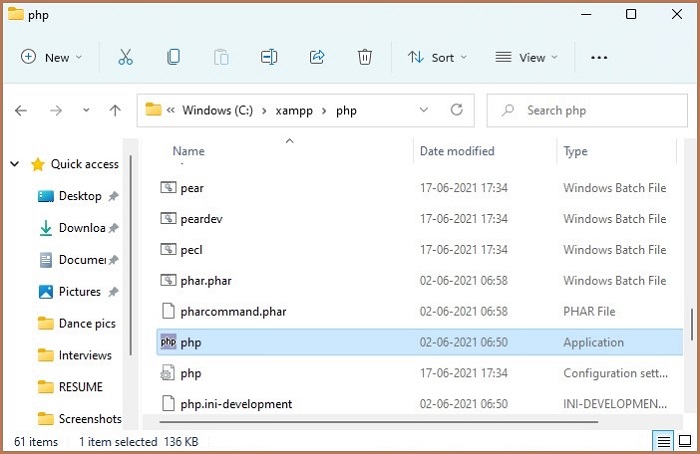Sort by the Name column header
The image size is (700, 454).
point(188,151)
